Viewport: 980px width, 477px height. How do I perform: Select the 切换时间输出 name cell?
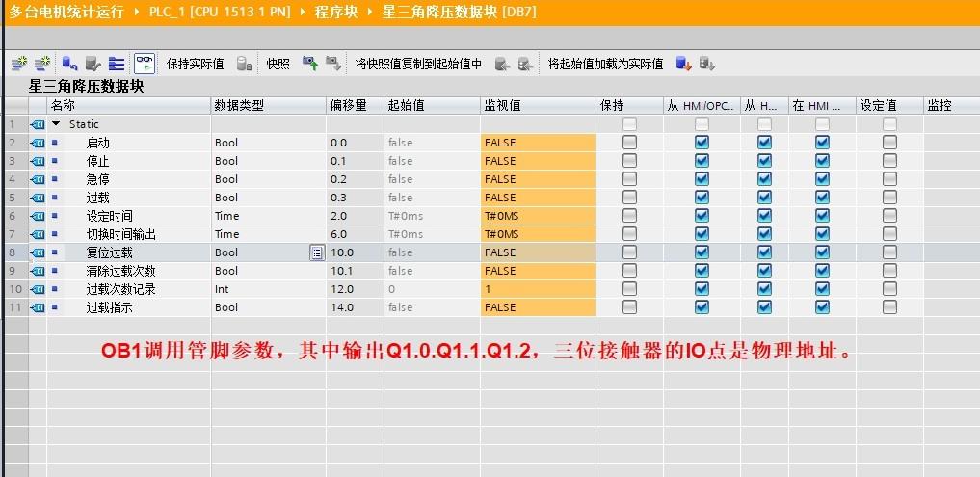pyautogui.click(x=129, y=234)
